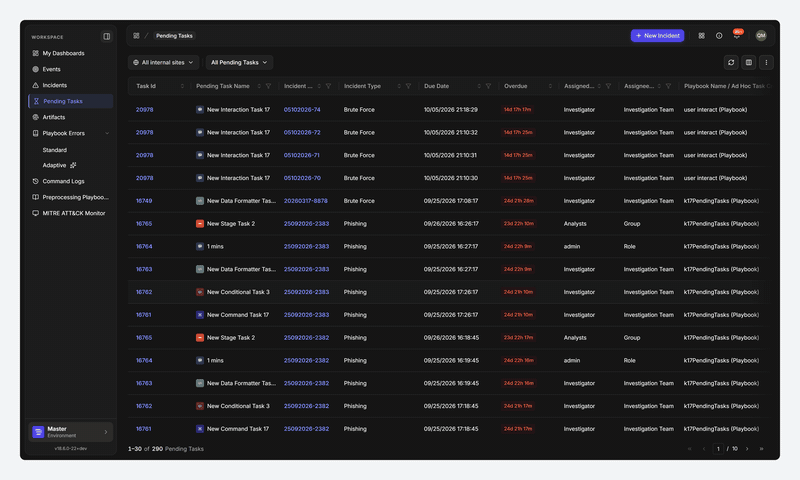
Task: Open Standard playbook errors
Action: click(55, 150)
